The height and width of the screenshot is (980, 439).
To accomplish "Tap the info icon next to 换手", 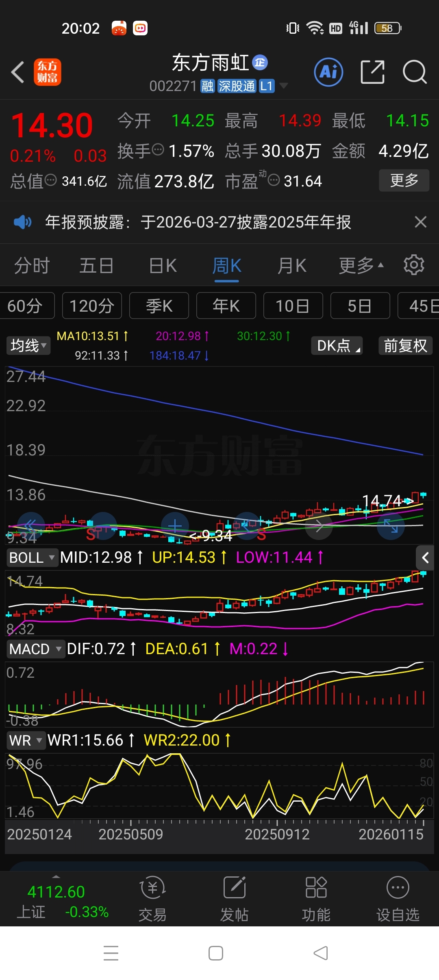I will click(158, 150).
